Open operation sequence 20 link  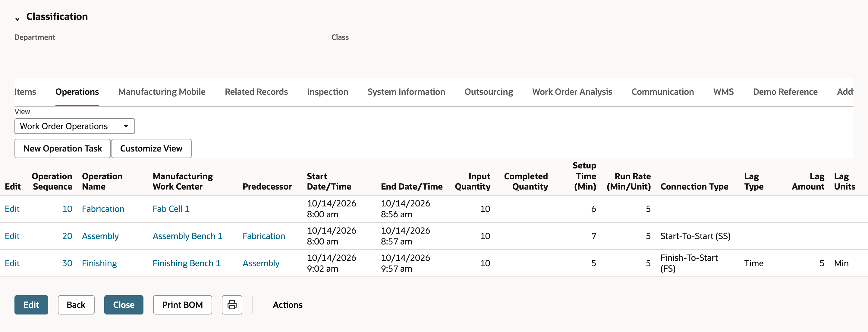coord(67,236)
